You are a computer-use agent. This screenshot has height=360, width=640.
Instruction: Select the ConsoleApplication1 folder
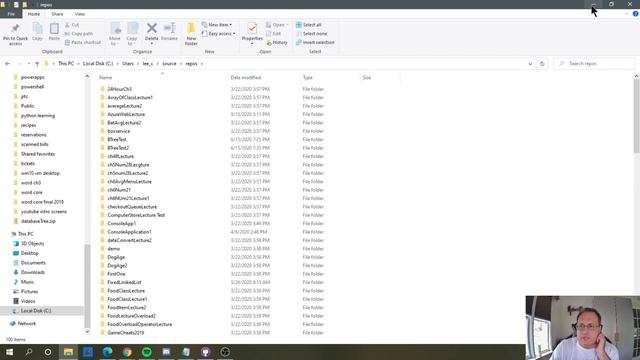tap(129, 232)
